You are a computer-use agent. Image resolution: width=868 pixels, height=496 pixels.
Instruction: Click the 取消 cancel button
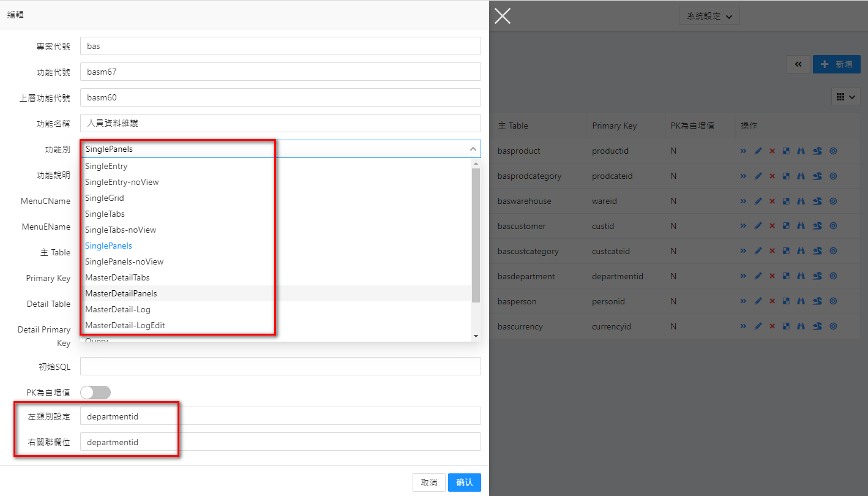pos(428,483)
